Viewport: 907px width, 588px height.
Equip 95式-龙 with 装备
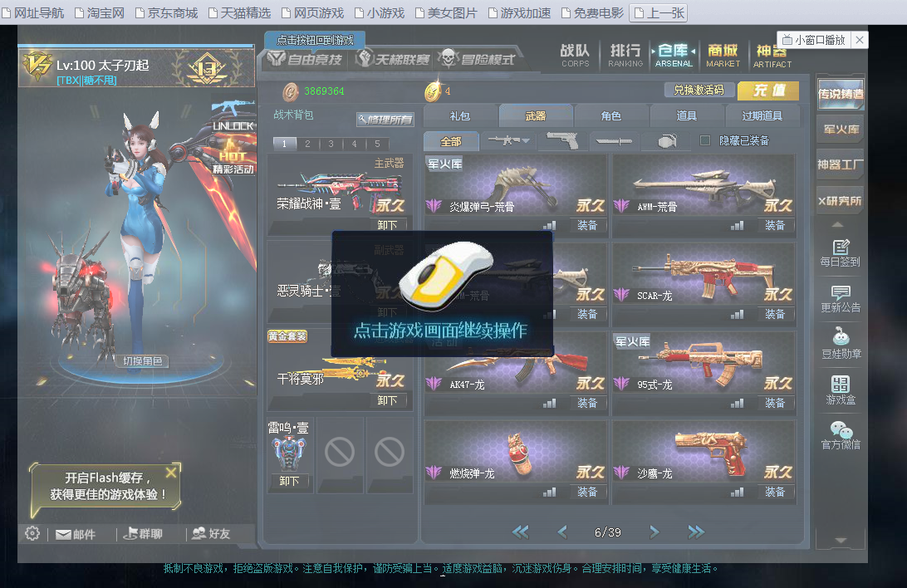(x=775, y=403)
